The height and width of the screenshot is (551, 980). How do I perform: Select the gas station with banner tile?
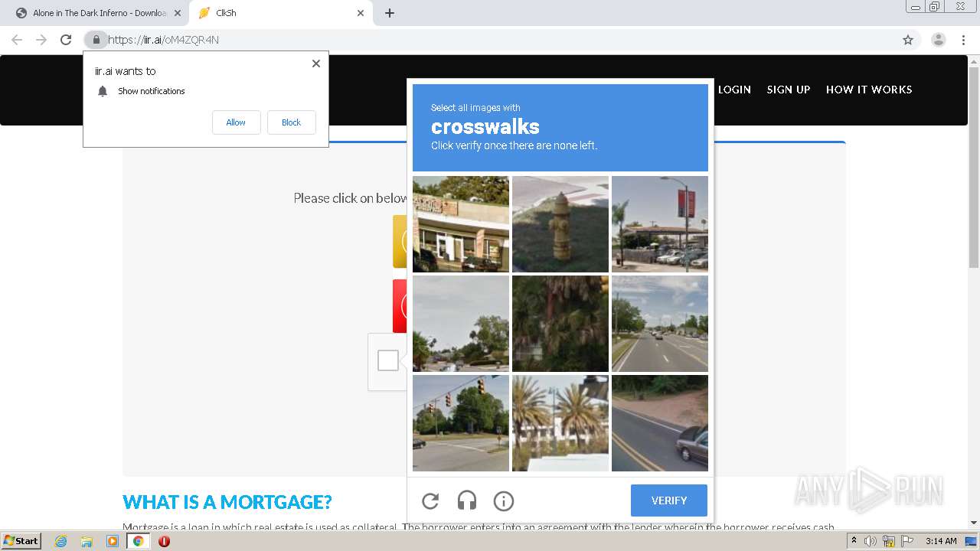coord(660,224)
